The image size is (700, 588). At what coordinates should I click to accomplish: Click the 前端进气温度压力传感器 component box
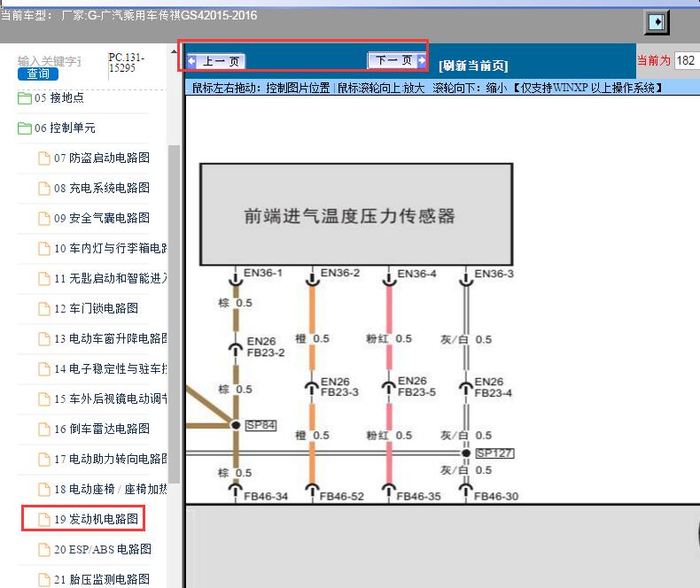[356, 214]
